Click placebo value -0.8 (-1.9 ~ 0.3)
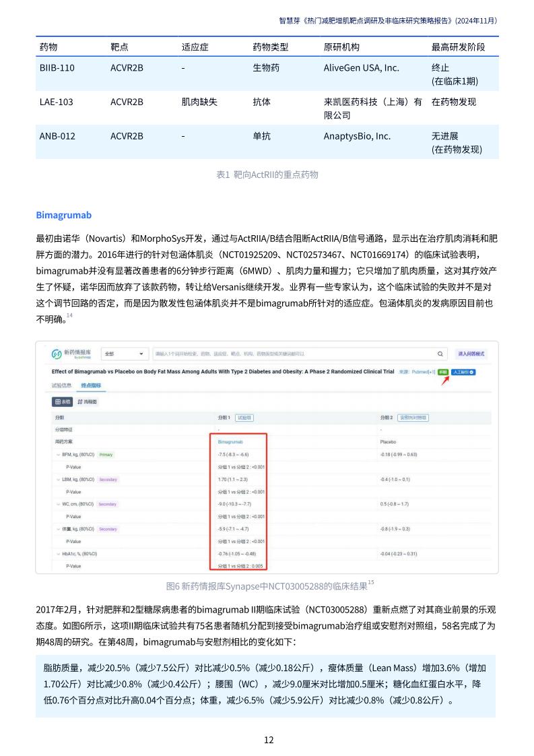Viewport: 534px width, 756px height. (395, 530)
